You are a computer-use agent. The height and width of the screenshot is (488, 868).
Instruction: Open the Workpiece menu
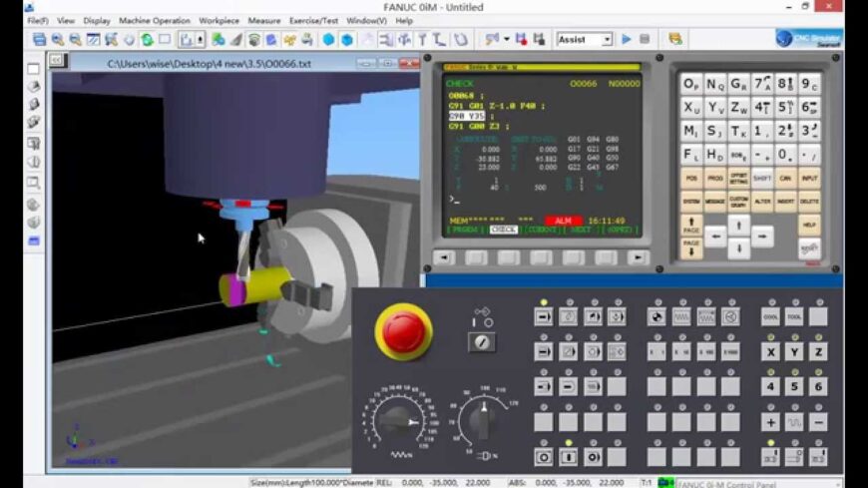tap(219, 21)
